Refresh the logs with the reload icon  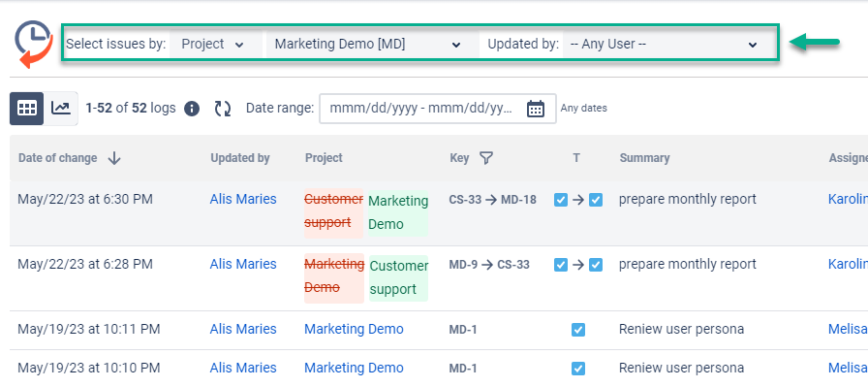(223, 108)
